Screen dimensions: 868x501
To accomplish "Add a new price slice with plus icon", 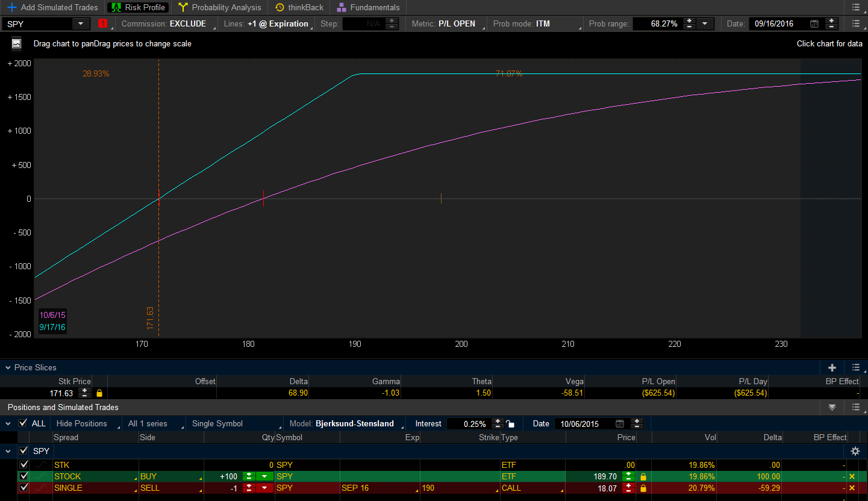I will pyautogui.click(x=832, y=367).
